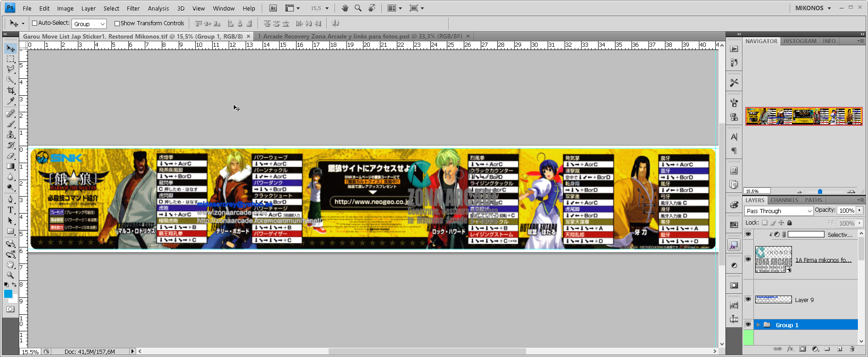Select the Crop tool
Image resolution: width=868 pixels, height=357 pixels.
tap(11, 90)
